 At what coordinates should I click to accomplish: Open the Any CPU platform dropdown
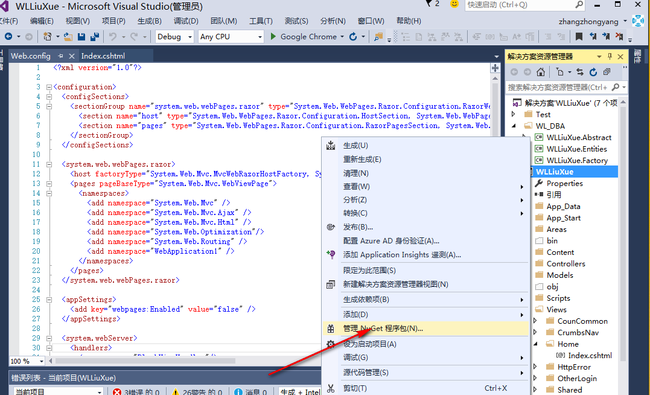click(x=231, y=37)
